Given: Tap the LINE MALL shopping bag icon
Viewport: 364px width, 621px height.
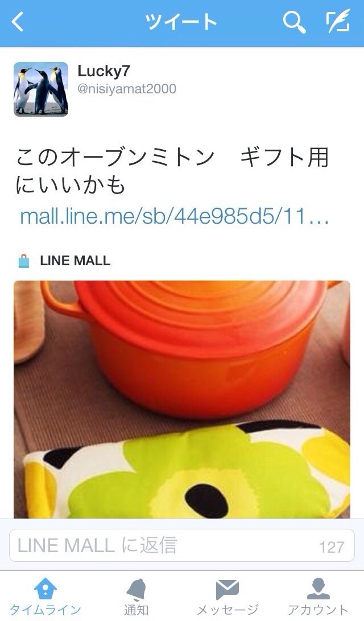Looking at the screenshot, I should click(x=24, y=261).
